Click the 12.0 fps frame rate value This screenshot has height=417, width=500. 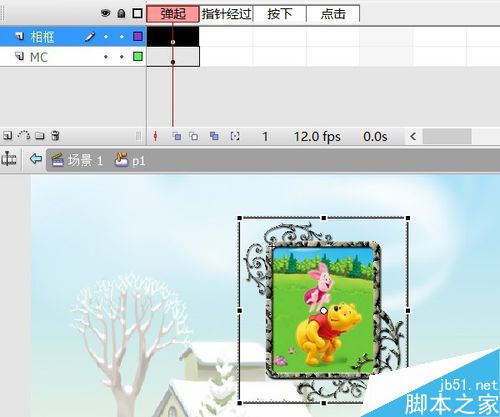point(317,136)
